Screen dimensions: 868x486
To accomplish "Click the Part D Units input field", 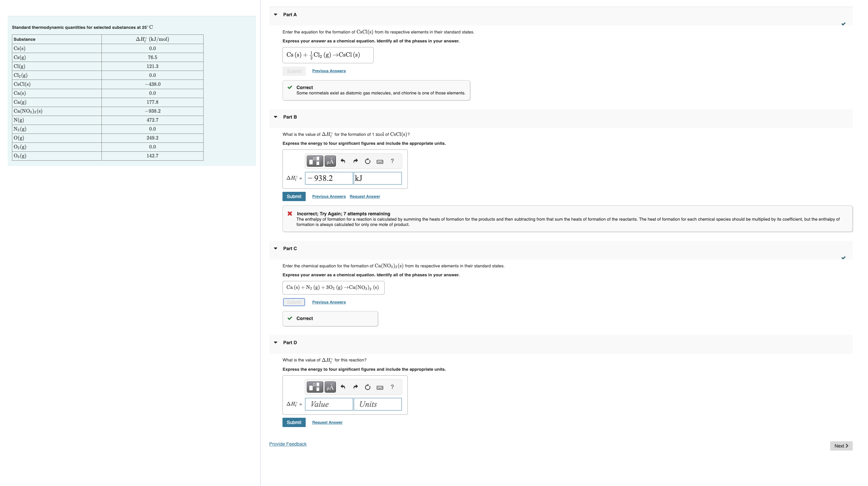I will pyautogui.click(x=377, y=404).
